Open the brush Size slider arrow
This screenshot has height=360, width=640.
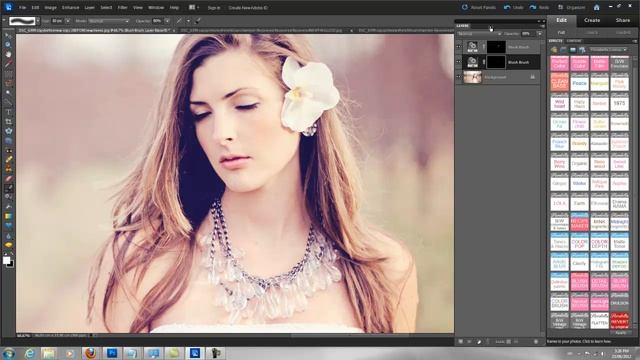[x=68, y=20]
